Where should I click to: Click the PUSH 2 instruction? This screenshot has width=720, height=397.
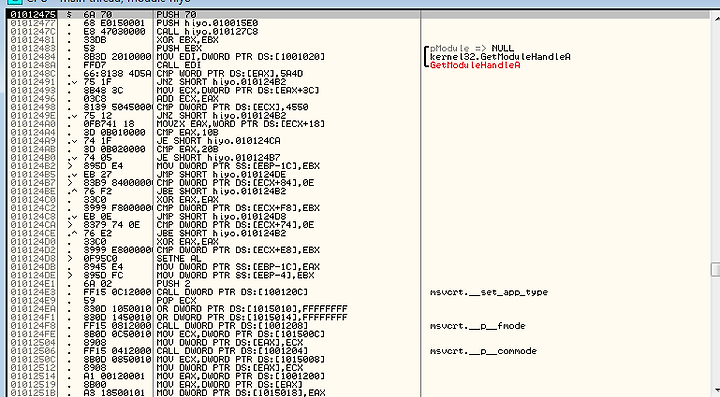[174, 284]
